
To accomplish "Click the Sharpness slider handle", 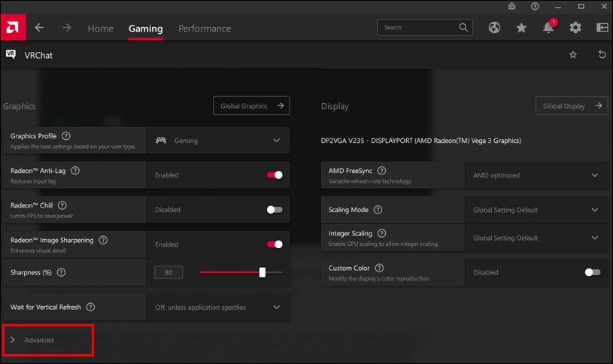I will [262, 272].
